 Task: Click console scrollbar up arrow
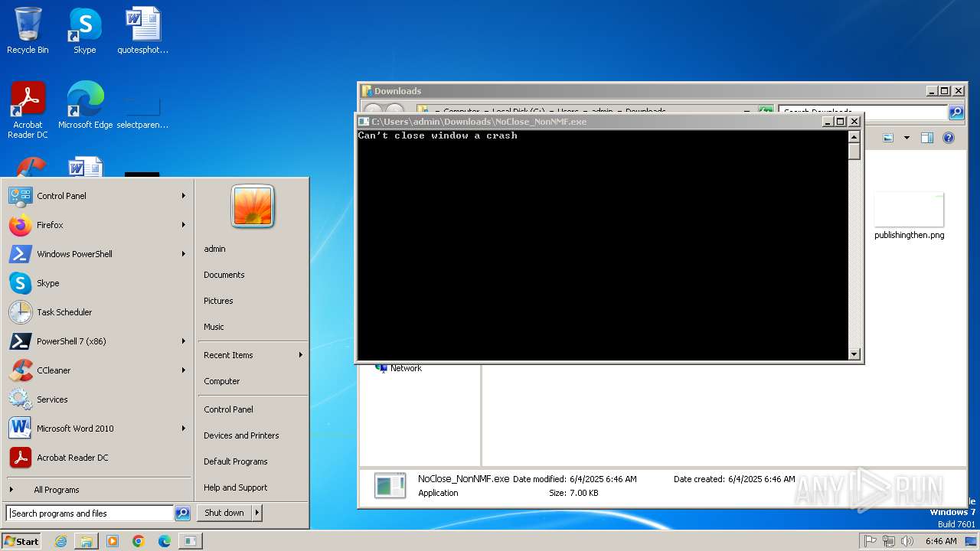pyautogui.click(x=854, y=137)
